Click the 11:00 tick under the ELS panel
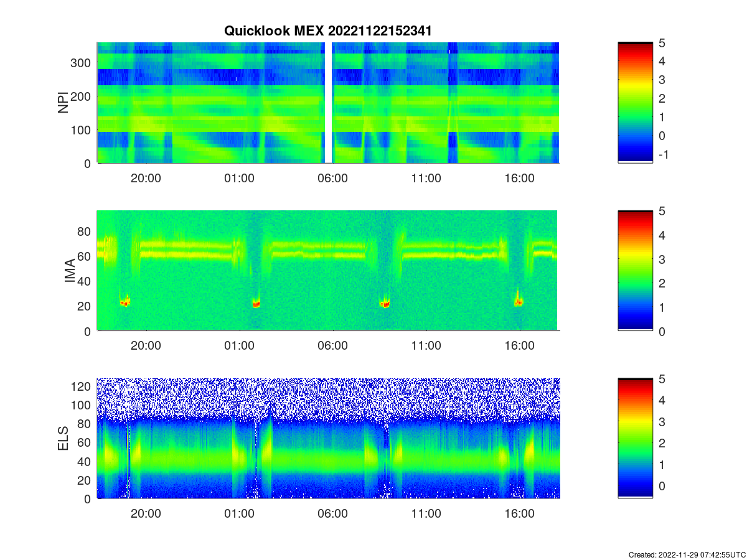This screenshot has height=560, width=747. [426, 514]
